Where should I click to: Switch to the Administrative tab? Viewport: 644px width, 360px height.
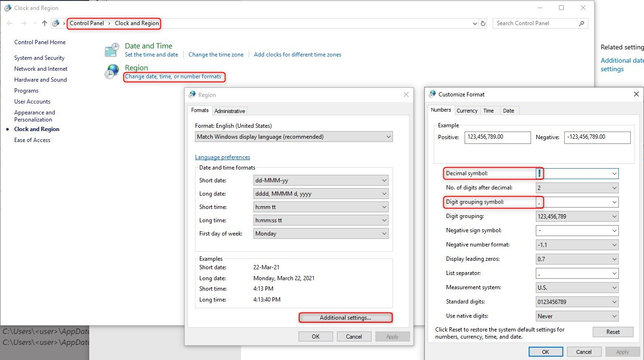point(230,110)
